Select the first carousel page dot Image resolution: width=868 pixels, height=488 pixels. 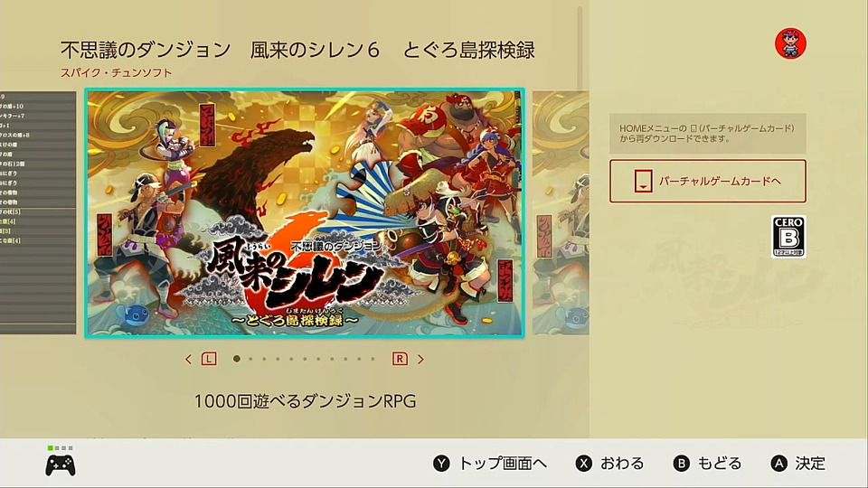point(236,359)
